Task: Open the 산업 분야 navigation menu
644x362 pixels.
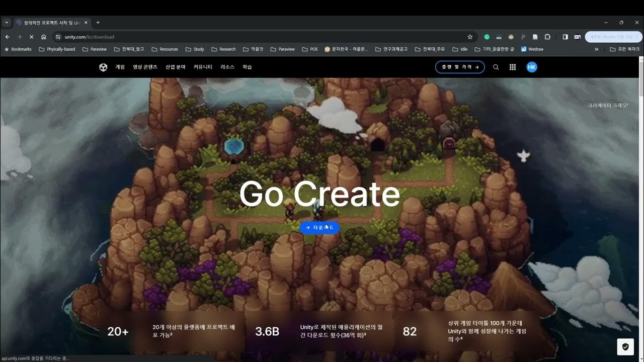Action: tap(176, 67)
